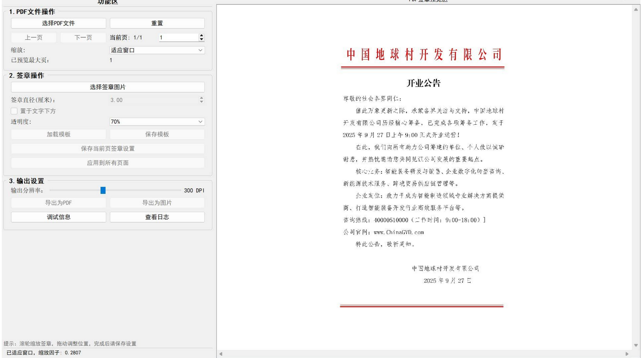Open 调试信息 button
The image size is (644, 358).
(x=58, y=217)
